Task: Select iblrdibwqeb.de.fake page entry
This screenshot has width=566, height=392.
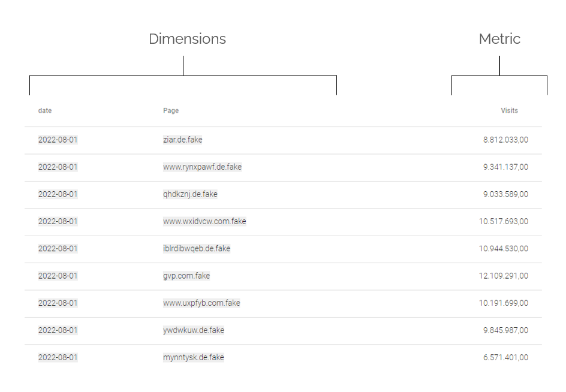Action: pos(197,249)
